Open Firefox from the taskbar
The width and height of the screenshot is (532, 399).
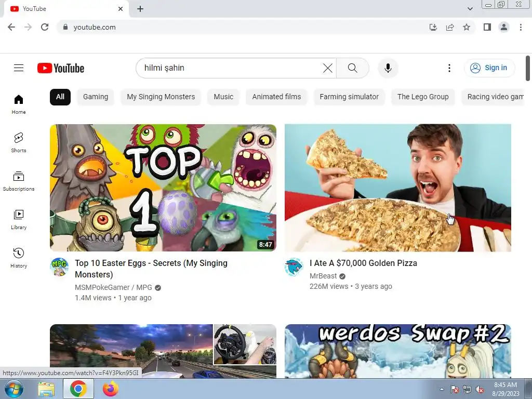coord(111,389)
